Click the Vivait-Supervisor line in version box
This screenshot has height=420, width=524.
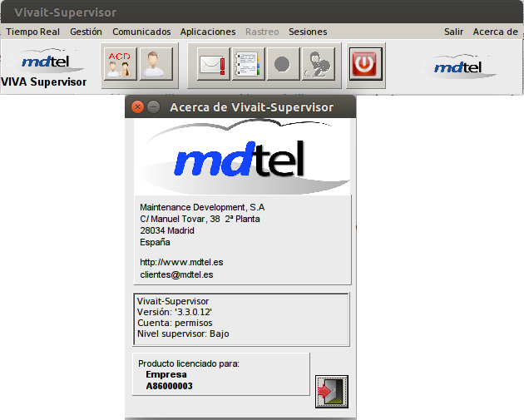point(173,301)
